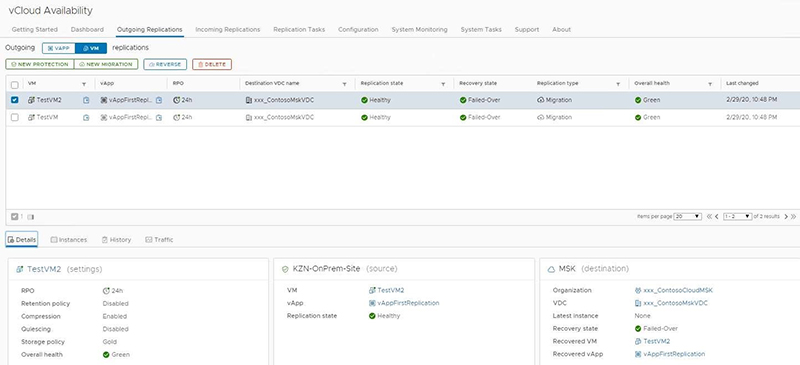Switch view to vApp replications
The image size is (800, 365).
[59, 48]
